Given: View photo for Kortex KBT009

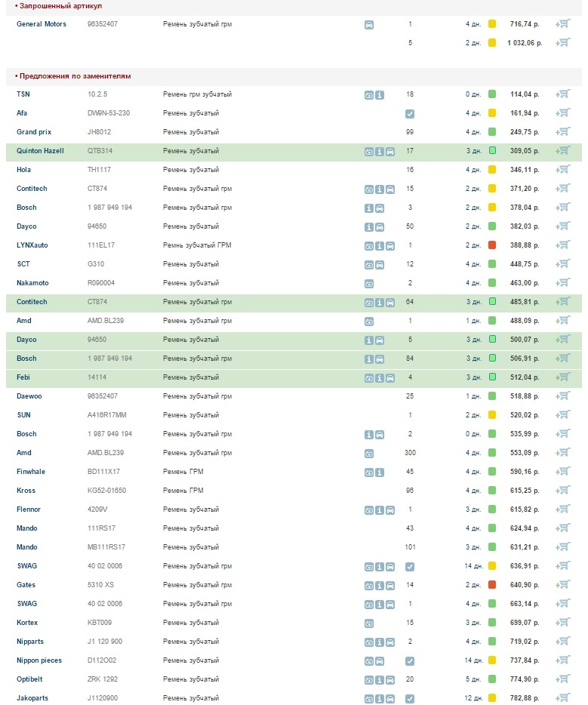Looking at the screenshot, I should click(368, 623).
